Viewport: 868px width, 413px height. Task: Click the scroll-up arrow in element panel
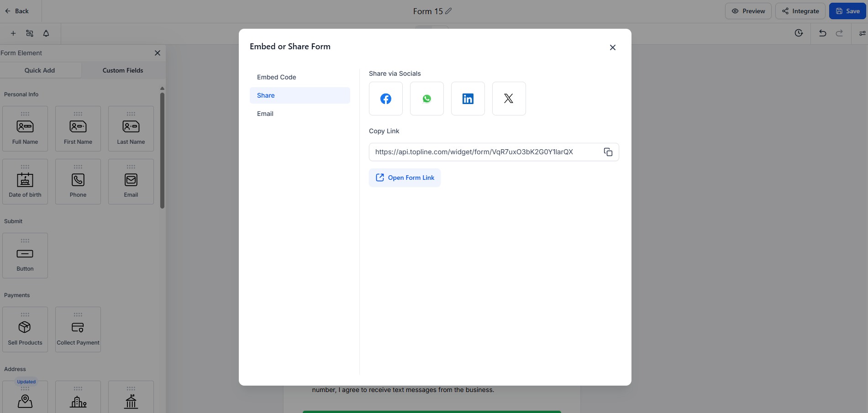coord(162,88)
